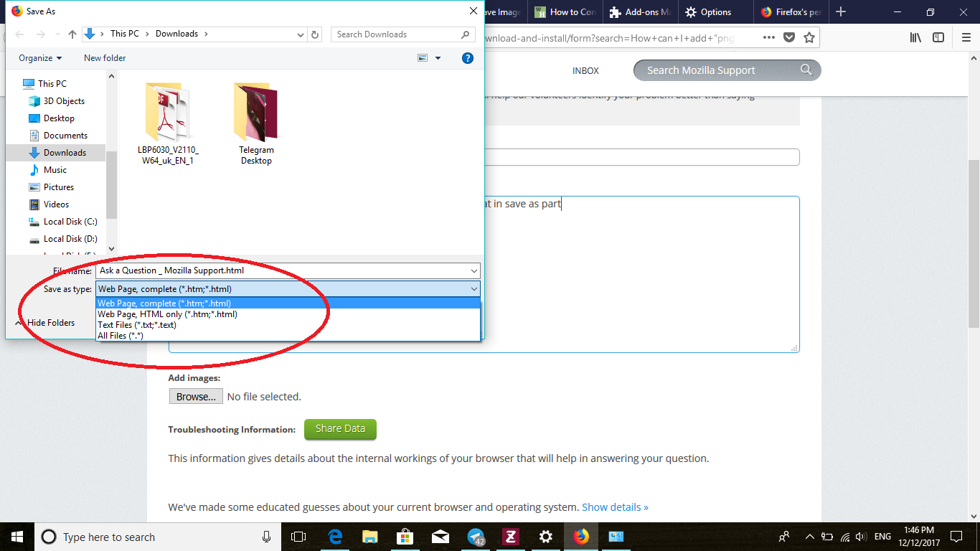This screenshot has width=980, height=551.
Task: Open Mail app from taskbar
Action: pos(440,537)
